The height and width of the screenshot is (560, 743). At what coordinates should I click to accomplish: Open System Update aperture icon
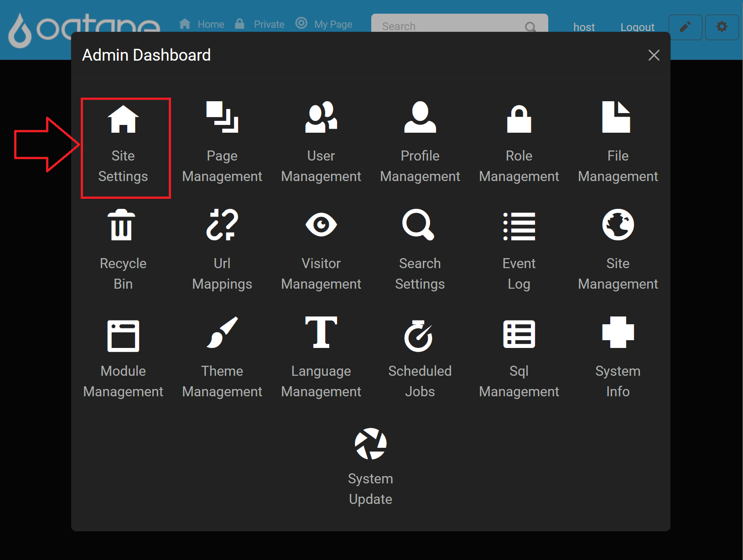click(371, 444)
